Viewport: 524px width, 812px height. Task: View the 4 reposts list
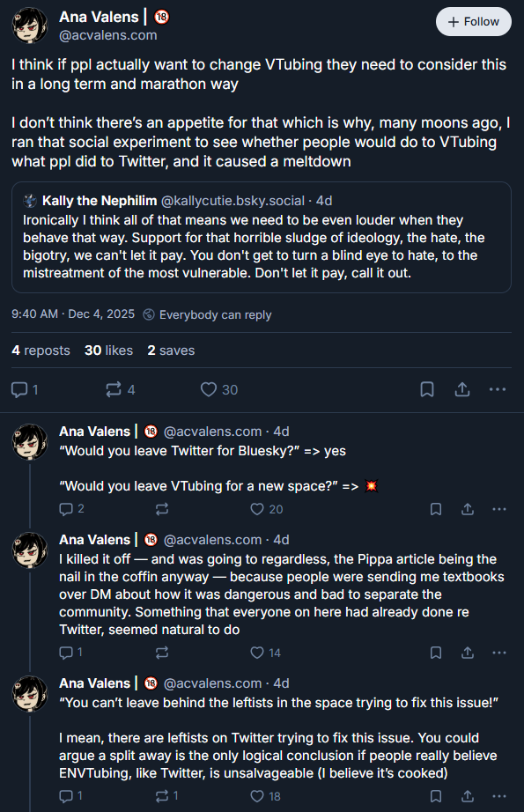point(41,351)
